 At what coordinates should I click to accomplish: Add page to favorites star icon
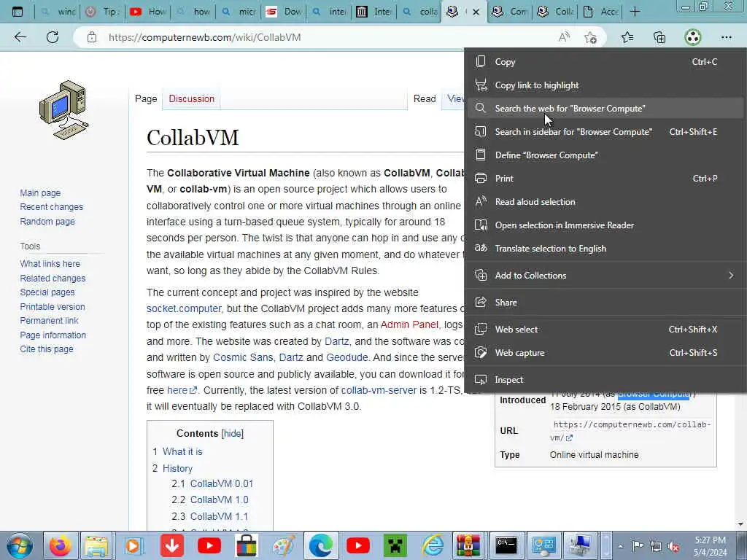[591, 37]
